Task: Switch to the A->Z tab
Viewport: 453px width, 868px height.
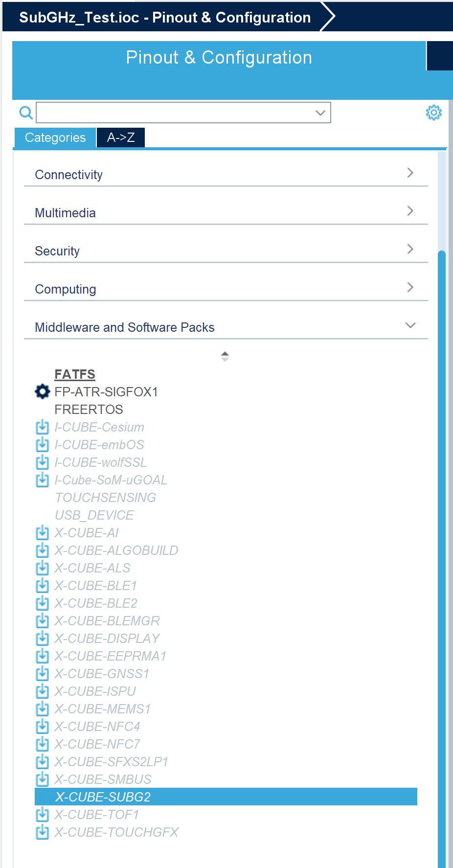Action: tap(121, 137)
